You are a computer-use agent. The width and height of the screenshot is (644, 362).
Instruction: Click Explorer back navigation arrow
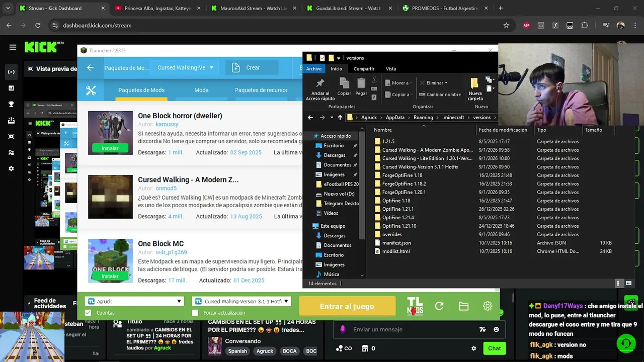(x=310, y=118)
